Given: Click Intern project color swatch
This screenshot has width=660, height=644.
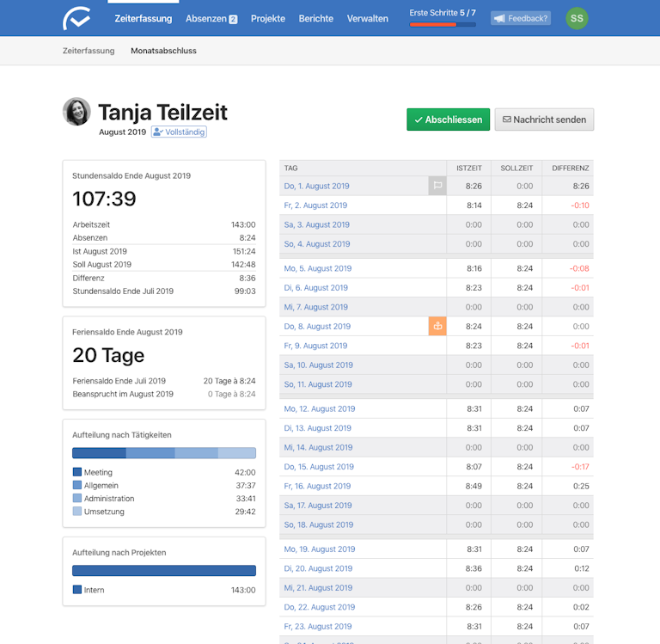Looking at the screenshot, I should click(x=77, y=589).
